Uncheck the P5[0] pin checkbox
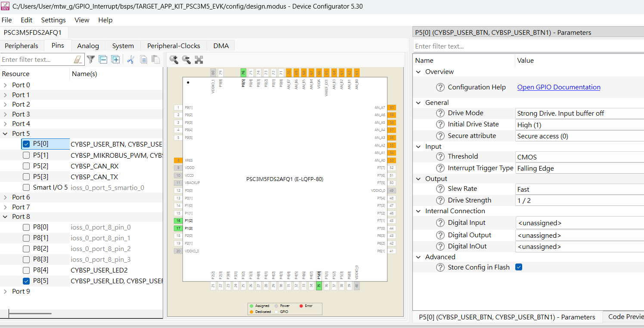Screen dimensions: 644x328 26,144
